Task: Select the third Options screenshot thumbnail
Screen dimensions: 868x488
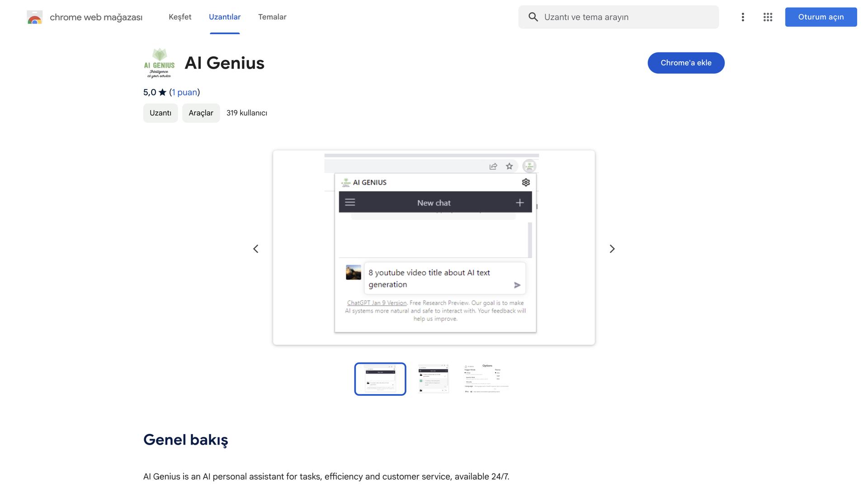Action: coord(485,379)
